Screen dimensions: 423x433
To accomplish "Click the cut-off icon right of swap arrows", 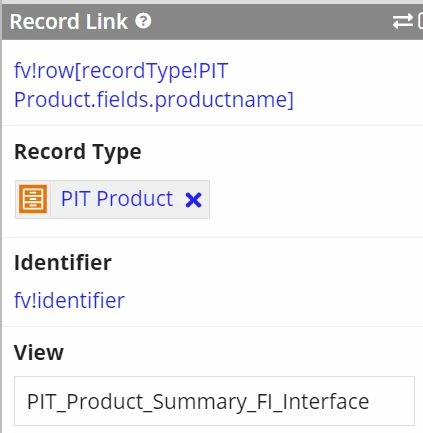I will tap(420, 22).
